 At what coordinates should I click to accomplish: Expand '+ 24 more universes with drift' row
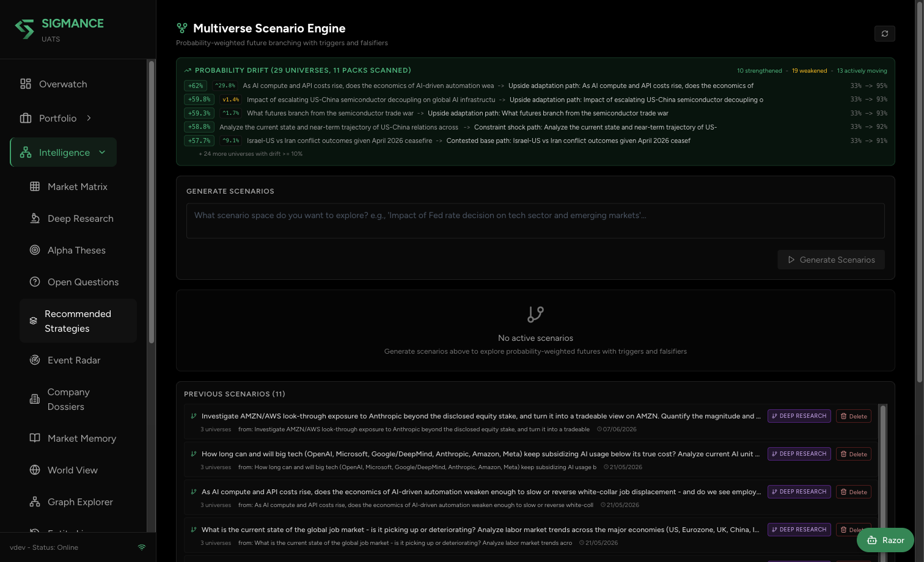click(251, 154)
